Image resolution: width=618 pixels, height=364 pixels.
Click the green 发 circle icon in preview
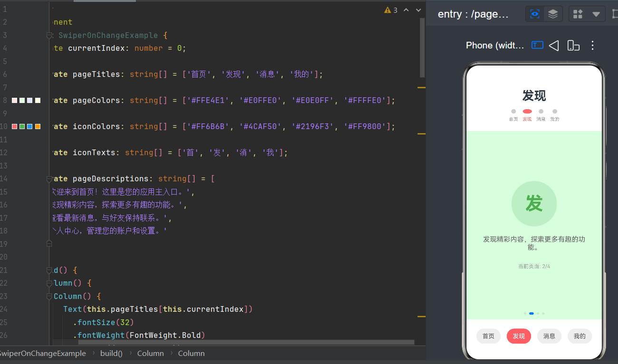[x=534, y=204]
